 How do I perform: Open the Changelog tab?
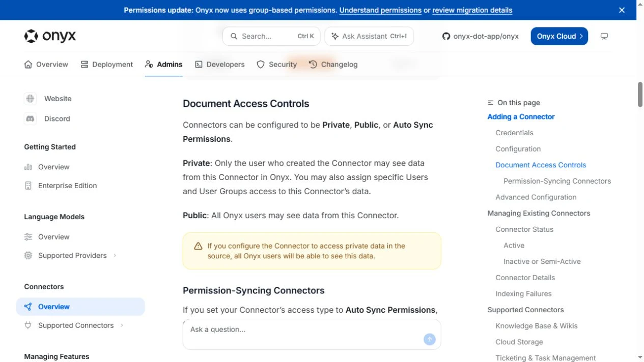(x=333, y=65)
